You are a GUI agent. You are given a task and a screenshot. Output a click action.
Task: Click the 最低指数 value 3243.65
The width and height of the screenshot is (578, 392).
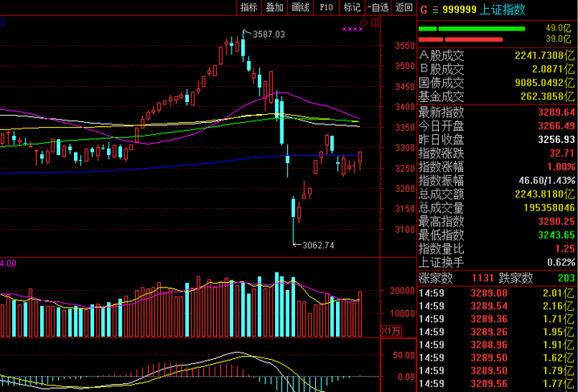(x=556, y=235)
